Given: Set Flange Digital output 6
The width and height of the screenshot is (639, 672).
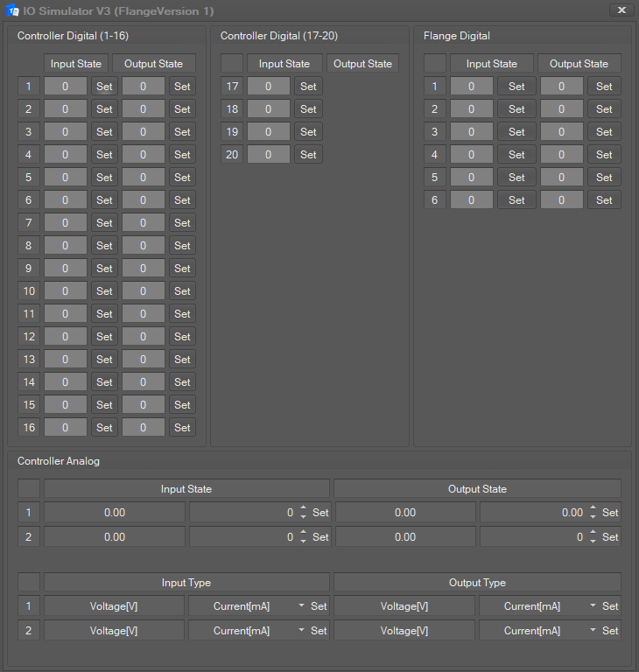Looking at the screenshot, I should [x=604, y=199].
